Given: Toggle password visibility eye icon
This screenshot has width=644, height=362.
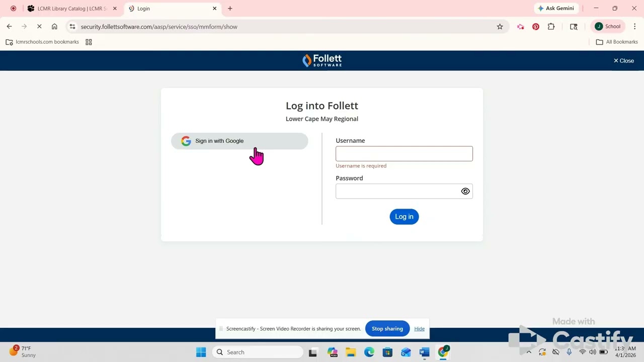Looking at the screenshot, I should coord(465,191).
